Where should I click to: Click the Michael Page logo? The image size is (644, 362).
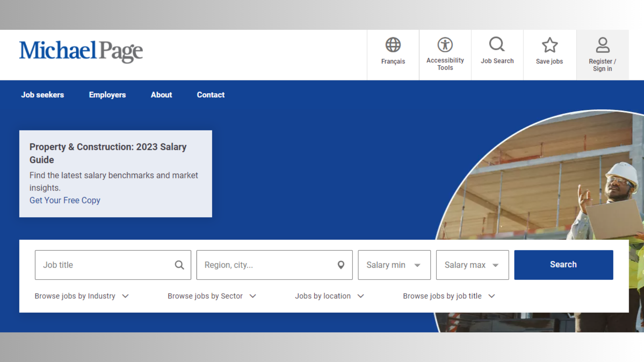81,51
